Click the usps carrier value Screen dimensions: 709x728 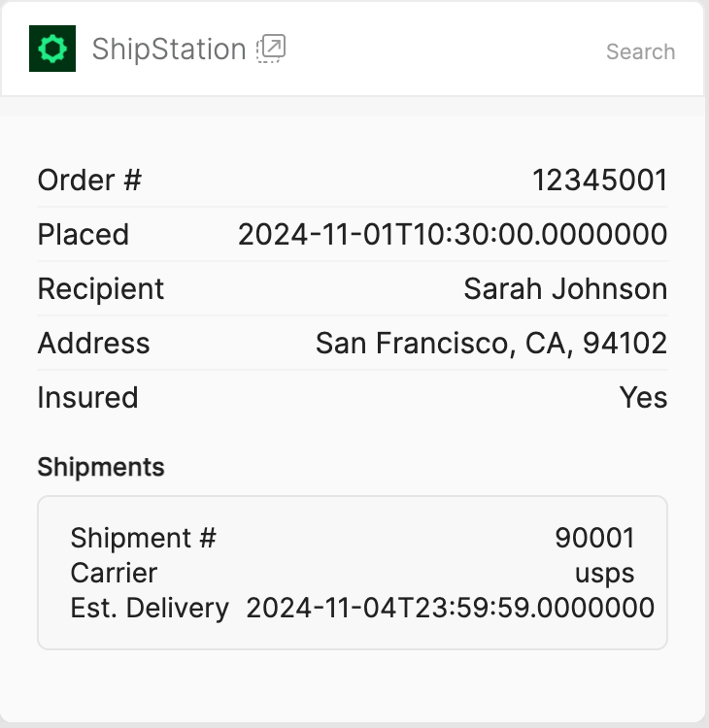pos(604,573)
